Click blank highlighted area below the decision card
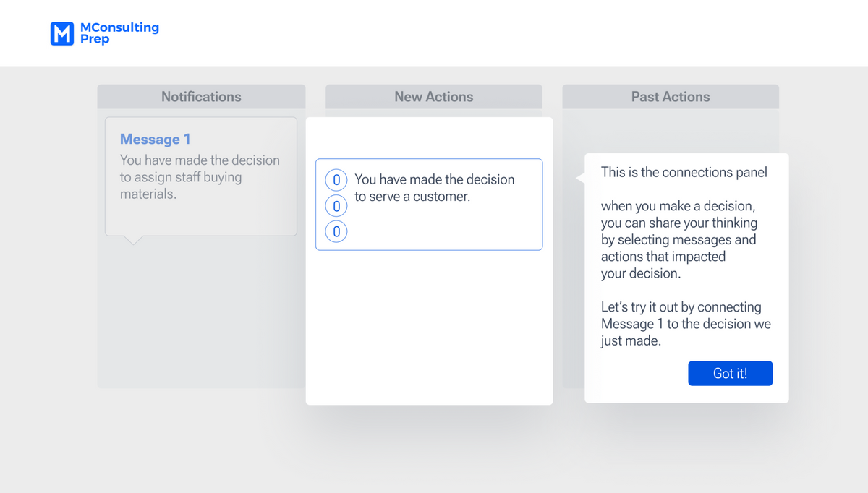Viewport: 868px width, 493px height. coord(429,327)
